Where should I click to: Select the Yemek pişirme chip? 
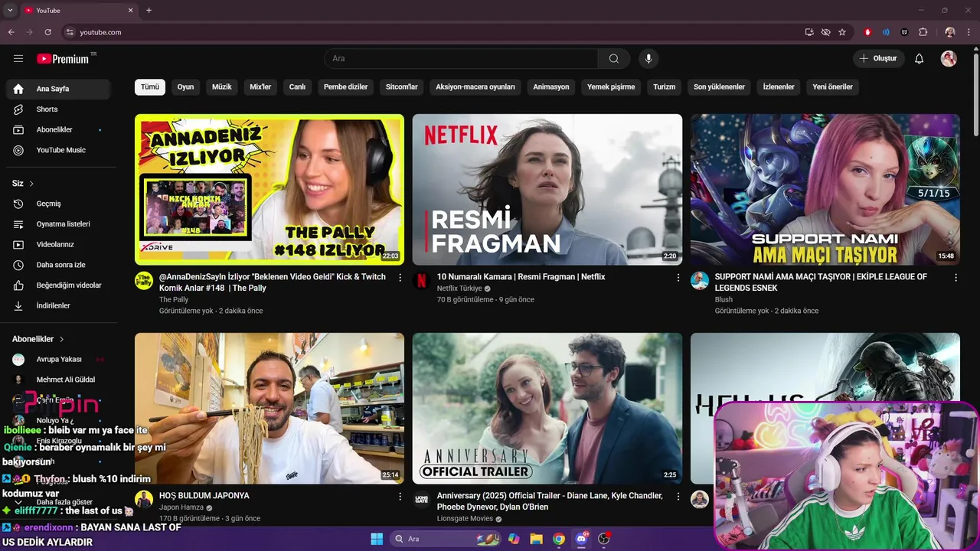point(611,87)
